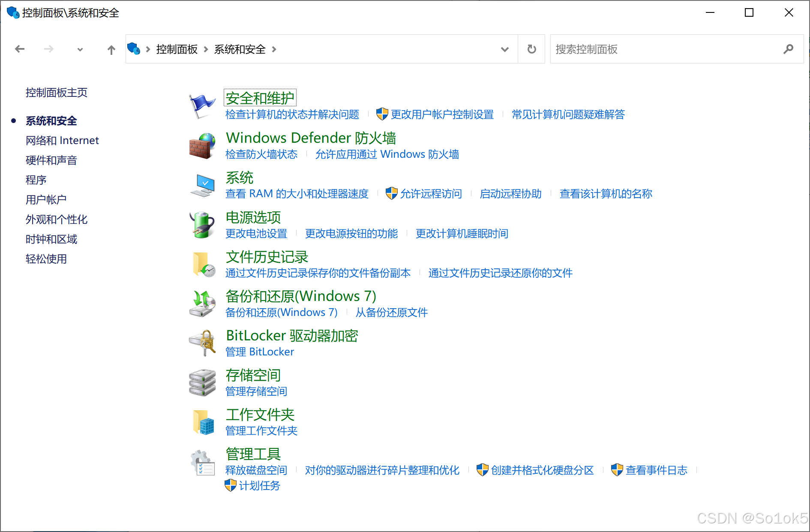This screenshot has width=810, height=532.
Task: Open 启动远程协助 link
Action: [511, 194]
